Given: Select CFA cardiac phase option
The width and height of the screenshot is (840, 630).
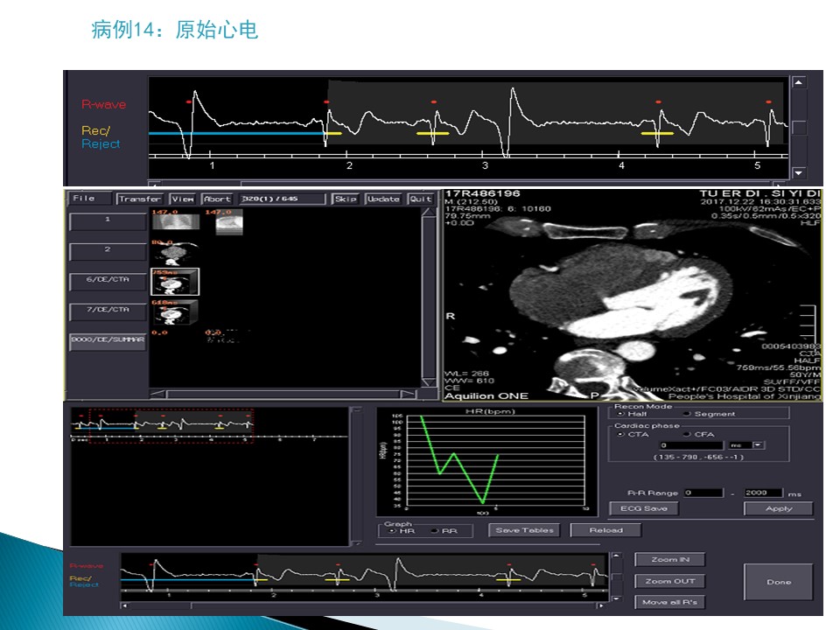Looking at the screenshot, I should point(688,434).
